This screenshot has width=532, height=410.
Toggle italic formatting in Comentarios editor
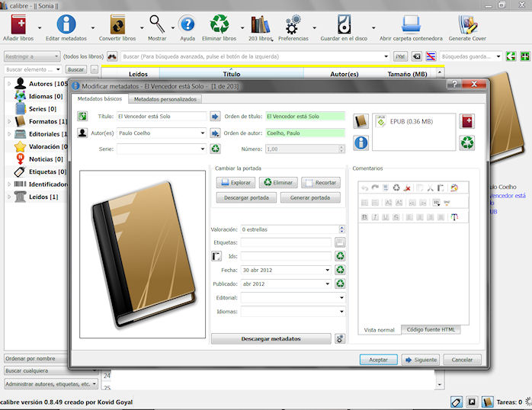[377, 217]
